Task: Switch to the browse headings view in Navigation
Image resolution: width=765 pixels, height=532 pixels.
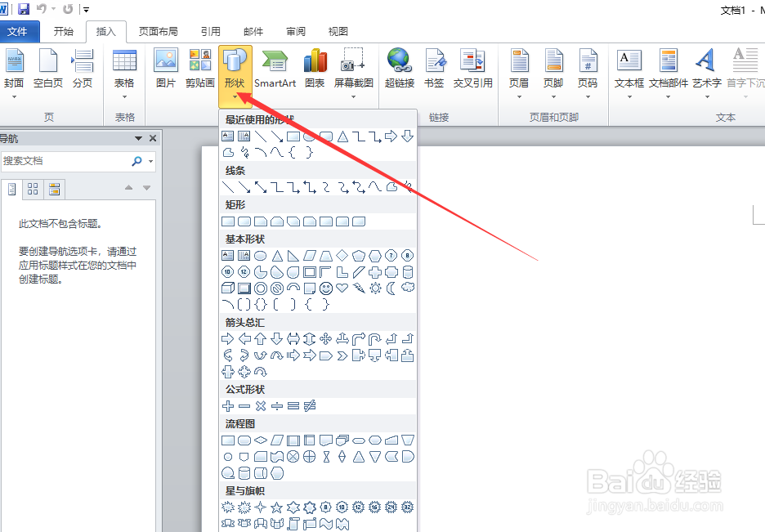Action: point(11,190)
